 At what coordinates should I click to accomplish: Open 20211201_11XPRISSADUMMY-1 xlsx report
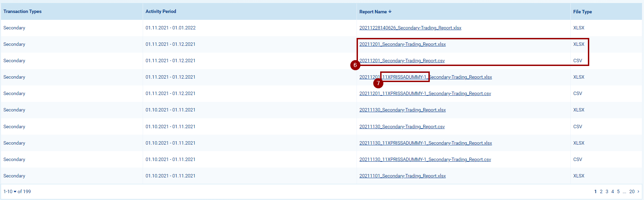pyautogui.click(x=425, y=77)
